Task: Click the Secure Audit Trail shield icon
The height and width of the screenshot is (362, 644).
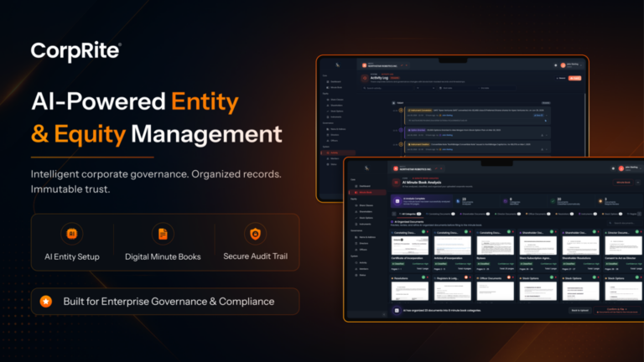Action: [255, 234]
